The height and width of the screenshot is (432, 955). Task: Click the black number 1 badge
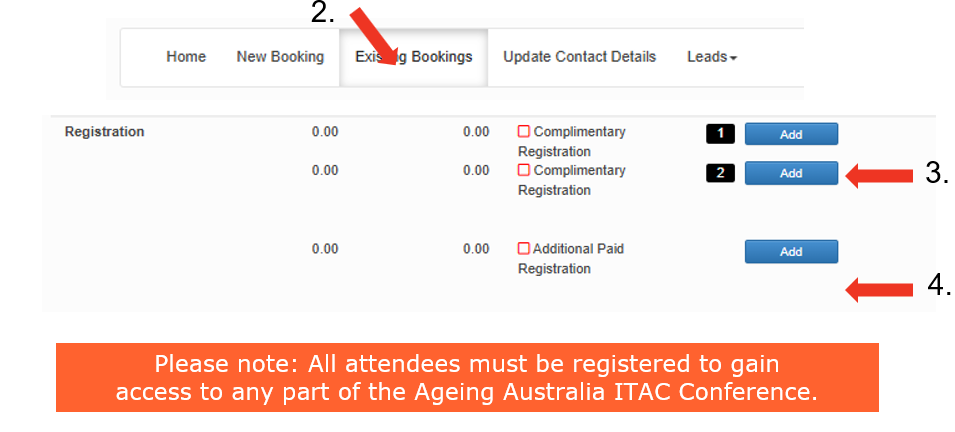click(x=720, y=134)
